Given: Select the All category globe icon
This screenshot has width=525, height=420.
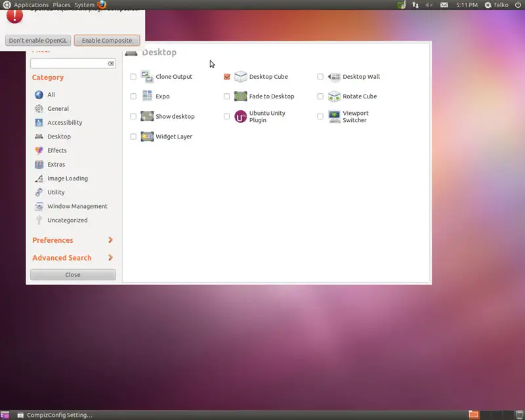Looking at the screenshot, I should point(39,94).
